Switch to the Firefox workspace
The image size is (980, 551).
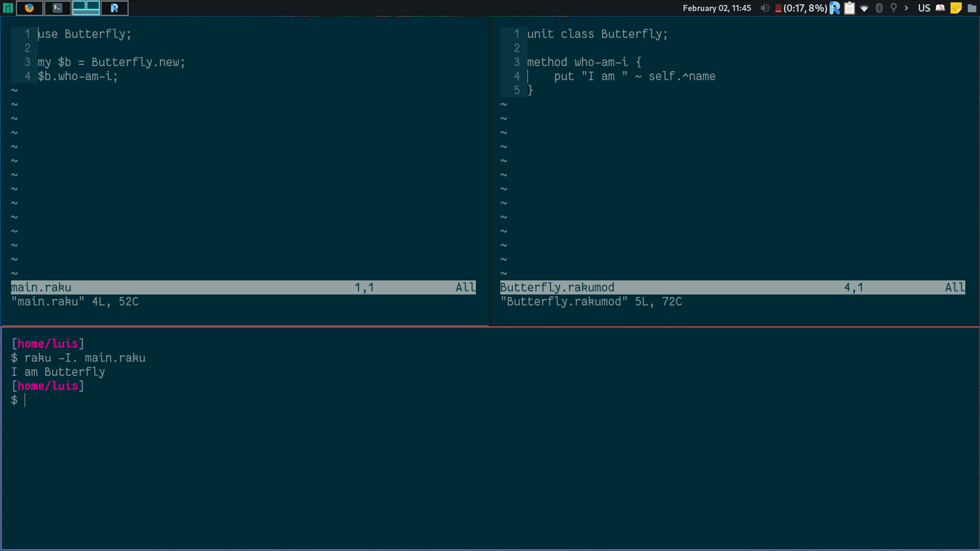coord(29,8)
